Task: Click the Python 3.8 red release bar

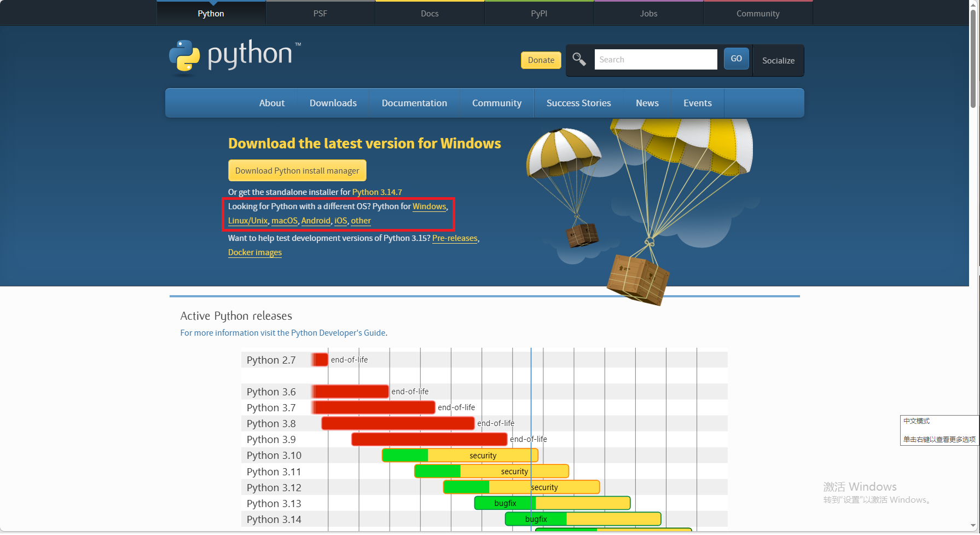Action: pyautogui.click(x=398, y=423)
